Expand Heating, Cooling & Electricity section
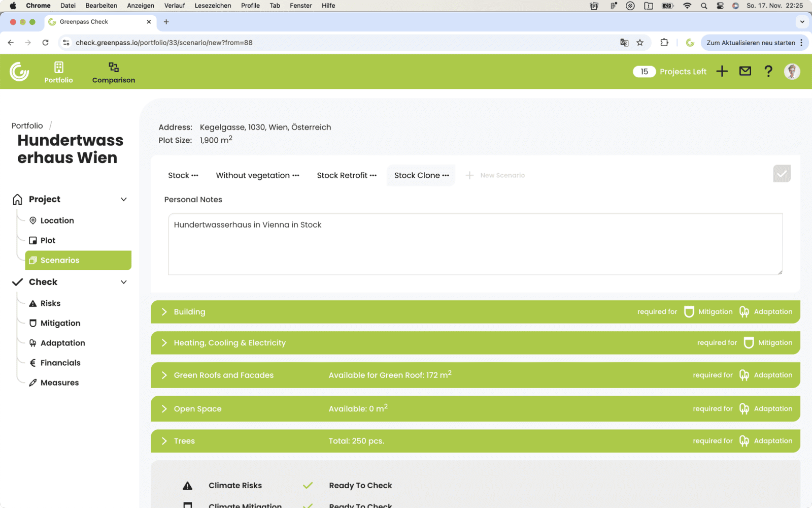The height and width of the screenshot is (508, 812). (x=164, y=343)
